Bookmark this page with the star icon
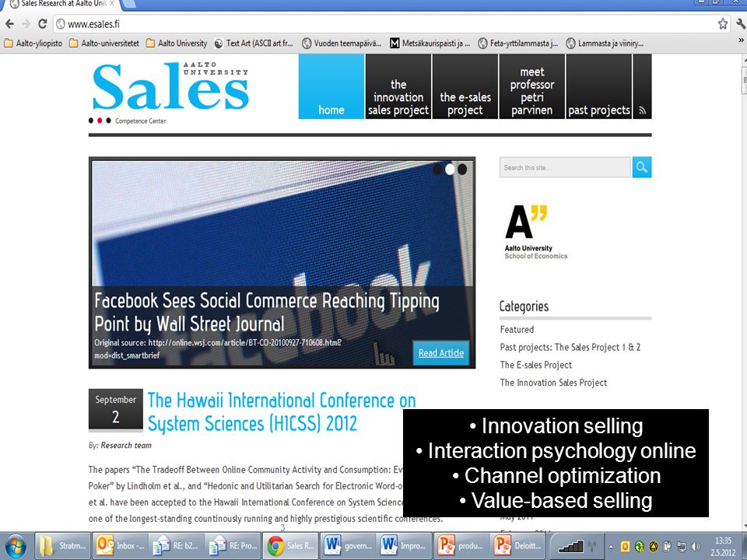The image size is (747, 560). (x=723, y=24)
